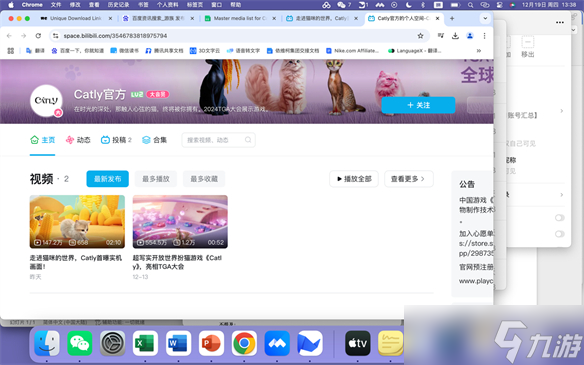Open Chrome downloads icon in toolbar
The width and height of the screenshot is (584, 365).
click(x=455, y=36)
